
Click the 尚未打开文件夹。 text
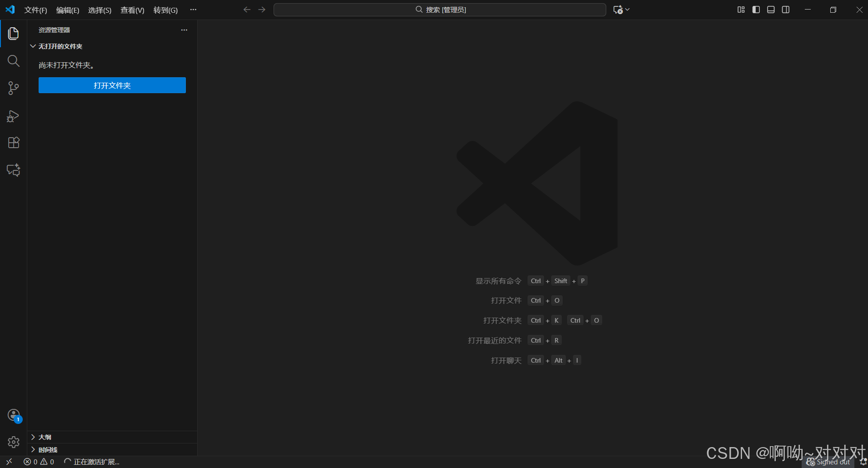tap(66, 65)
